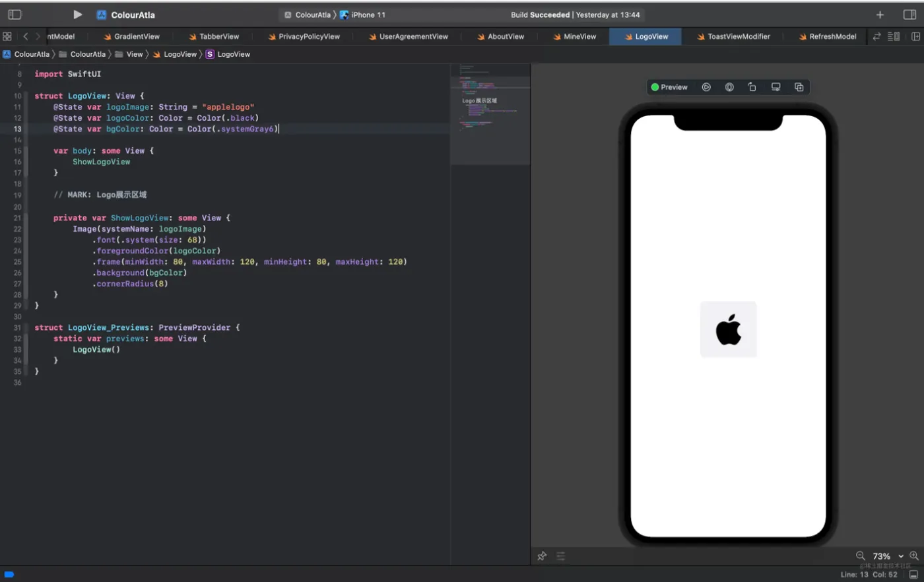Switch to the UserAgreementView tab
The width and height of the screenshot is (924, 582).
point(409,36)
